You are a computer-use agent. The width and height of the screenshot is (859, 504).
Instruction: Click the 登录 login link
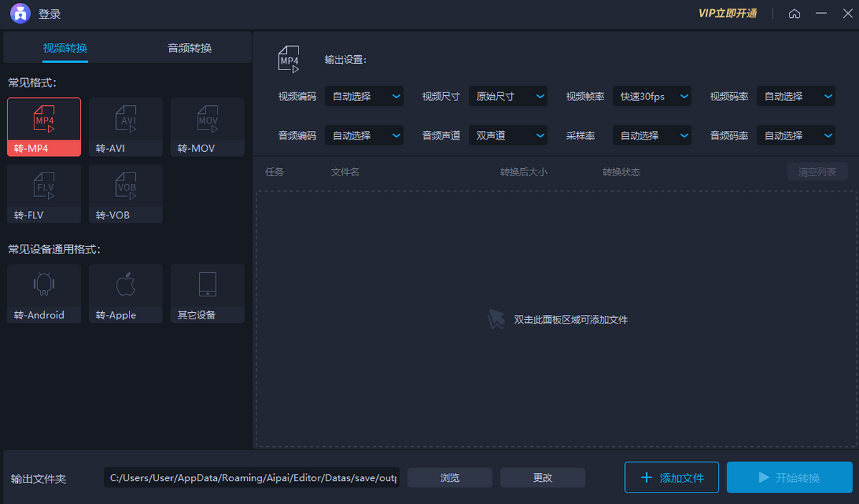tap(49, 14)
